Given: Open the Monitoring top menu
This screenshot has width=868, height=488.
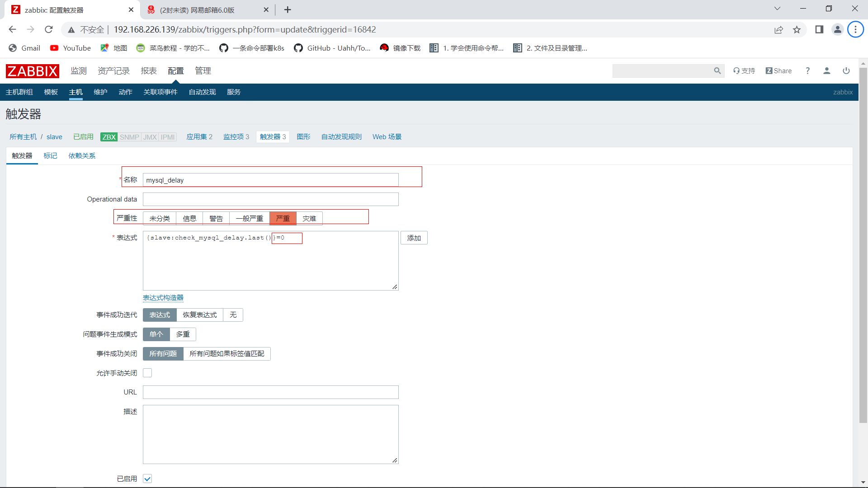Looking at the screenshot, I should tap(78, 71).
